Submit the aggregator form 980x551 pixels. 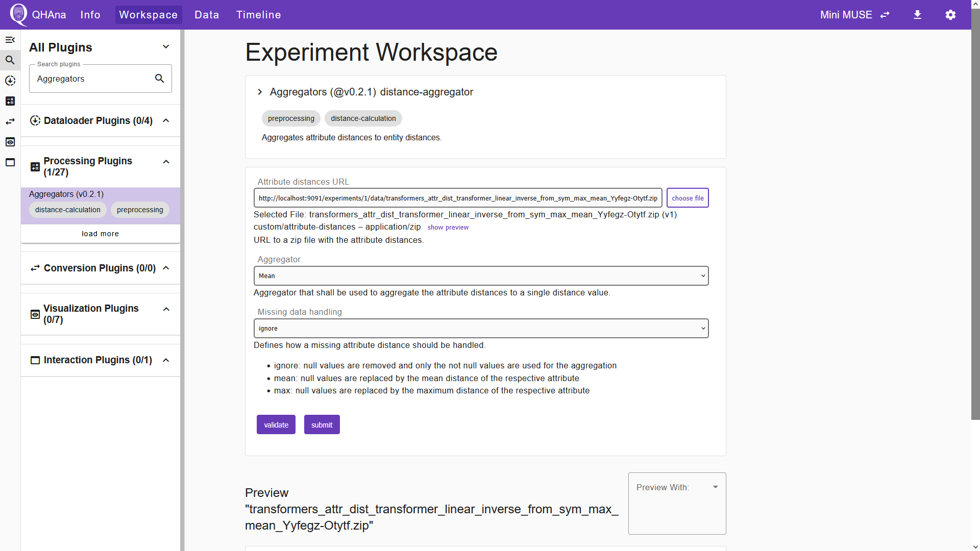click(x=322, y=425)
